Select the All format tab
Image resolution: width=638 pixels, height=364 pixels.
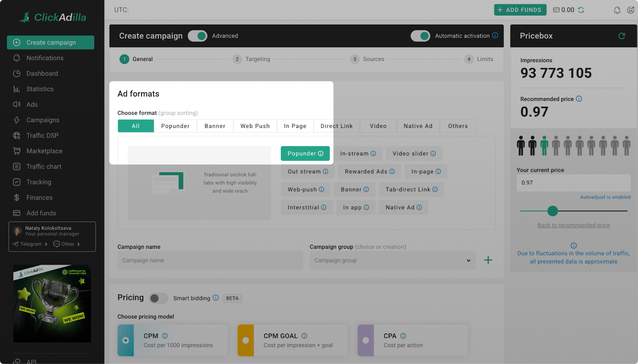(136, 126)
